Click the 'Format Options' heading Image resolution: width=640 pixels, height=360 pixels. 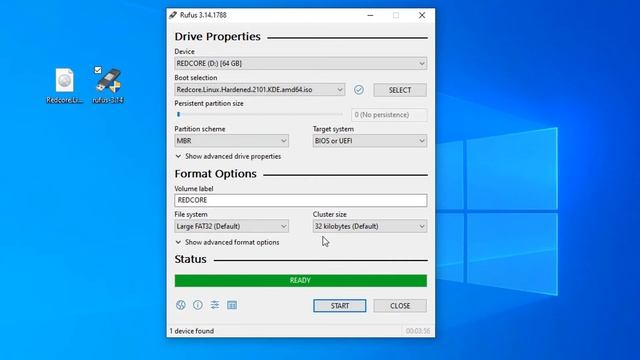point(216,174)
